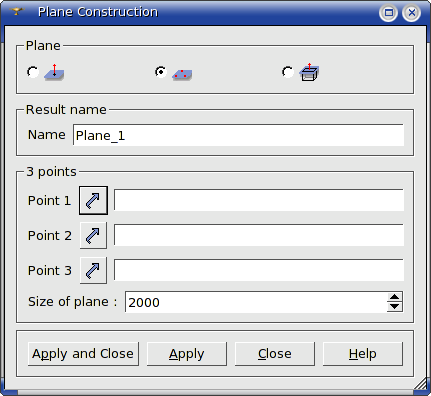Activate the Point 3 selection arrow
Screen dimensions: 431x396
coord(93,270)
